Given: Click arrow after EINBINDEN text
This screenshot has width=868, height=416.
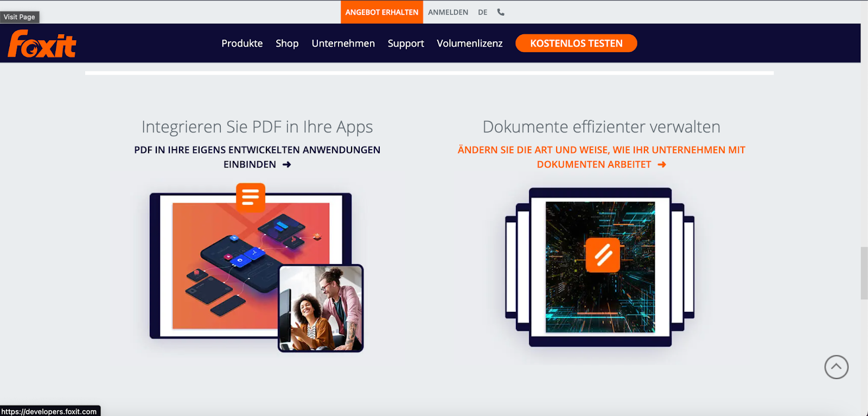Looking at the screenshot, I should [x=286, y=164].
